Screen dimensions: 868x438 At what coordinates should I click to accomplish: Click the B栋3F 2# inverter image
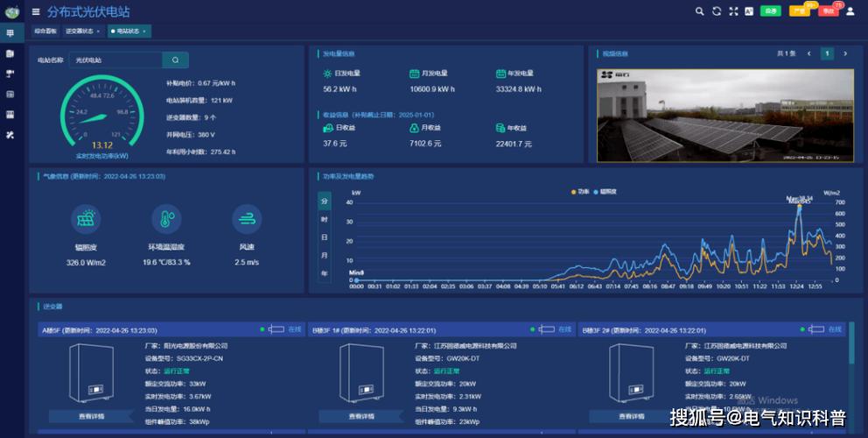point(632,373)
